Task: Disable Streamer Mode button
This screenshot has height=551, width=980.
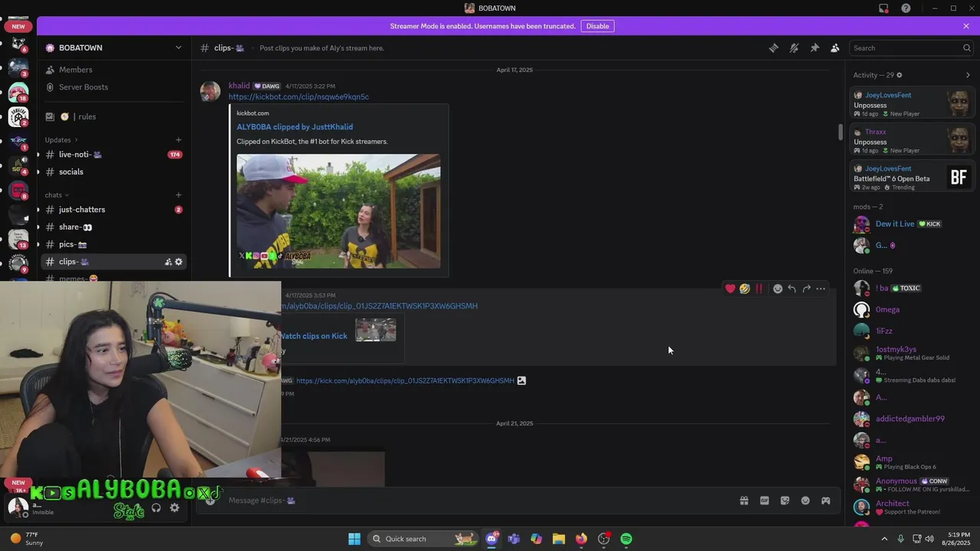Action: coord(597,26)
